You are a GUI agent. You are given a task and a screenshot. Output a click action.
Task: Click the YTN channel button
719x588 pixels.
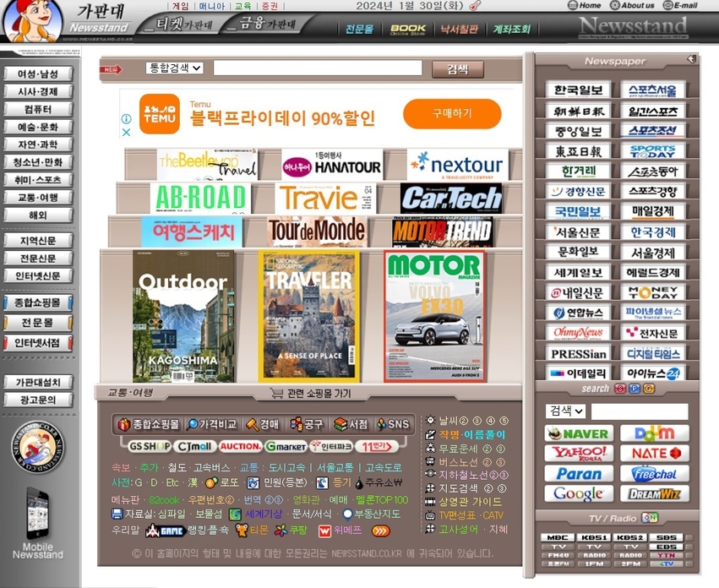pos(667,555)
